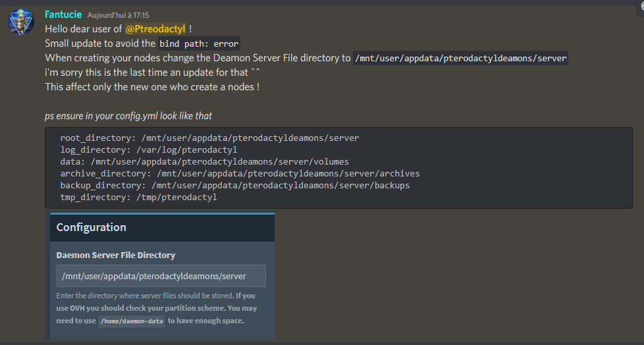Click the root_directory line in code block
Screen dimensions: 644x345
pyautogui.click(x=209, y=138)
